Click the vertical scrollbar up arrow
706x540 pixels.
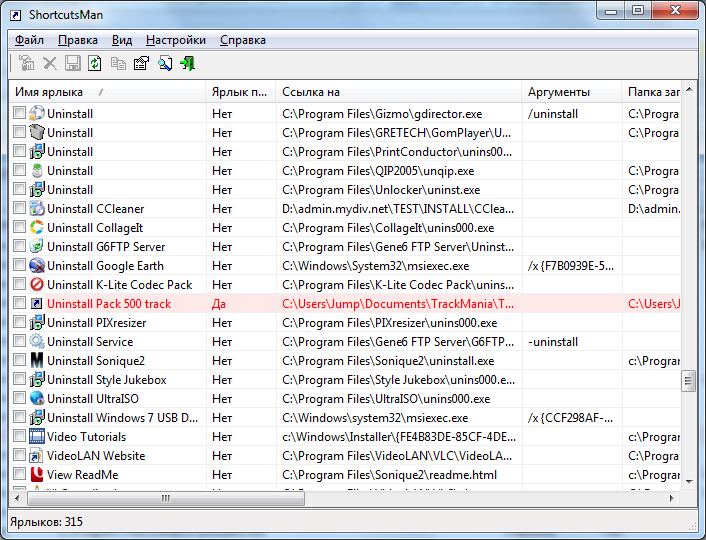[689, 89]
